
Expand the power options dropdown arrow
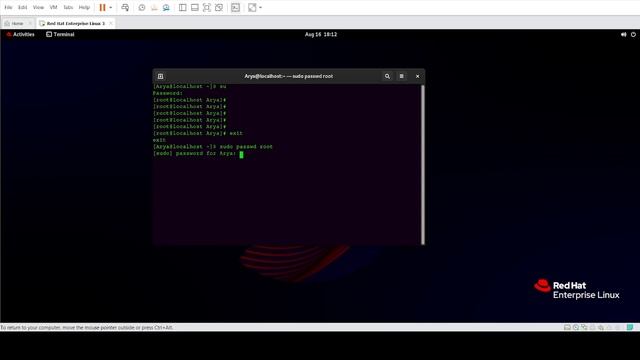point(111,7)
